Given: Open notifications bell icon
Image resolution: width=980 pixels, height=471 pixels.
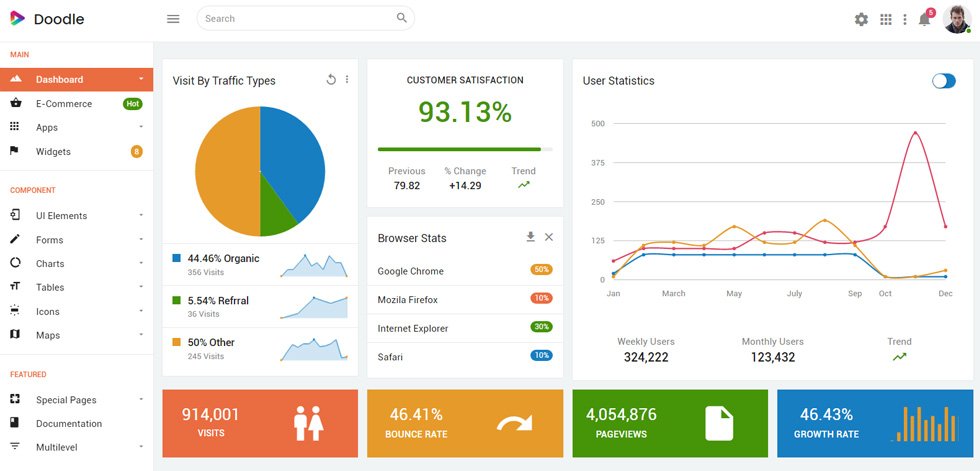Looking at the screenshot, I should click(924, 19).
